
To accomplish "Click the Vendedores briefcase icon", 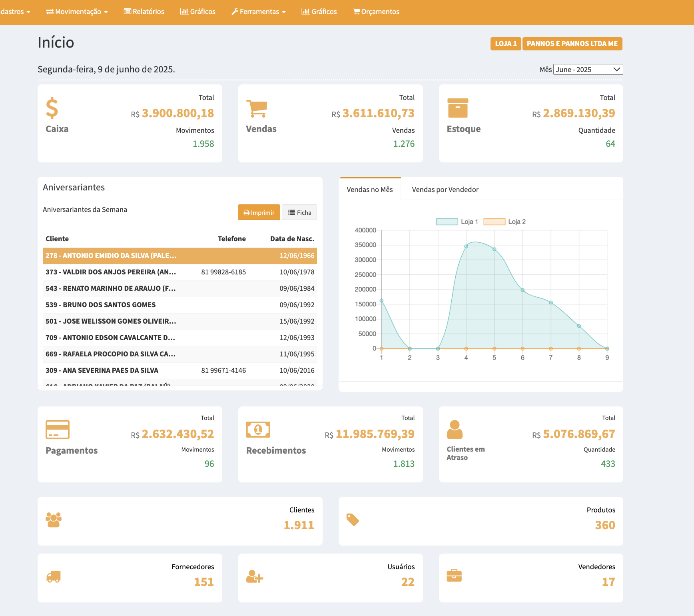I will 454,576.
